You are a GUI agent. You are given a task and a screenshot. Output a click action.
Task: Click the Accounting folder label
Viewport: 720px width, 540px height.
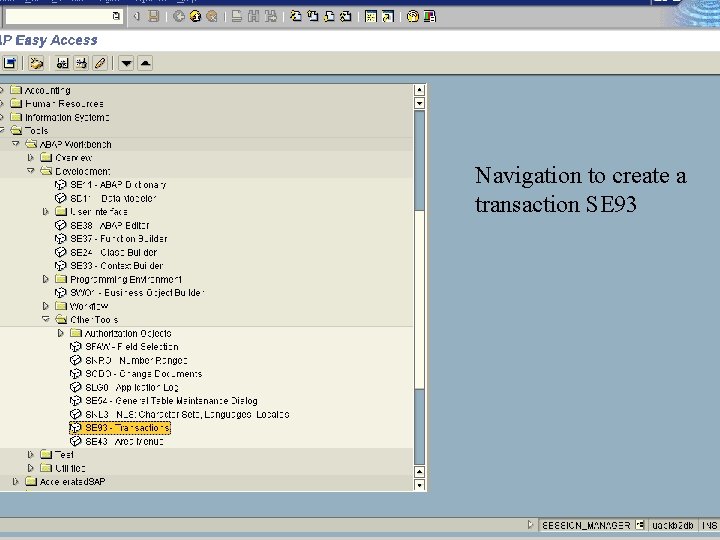(x=47, y=90)
